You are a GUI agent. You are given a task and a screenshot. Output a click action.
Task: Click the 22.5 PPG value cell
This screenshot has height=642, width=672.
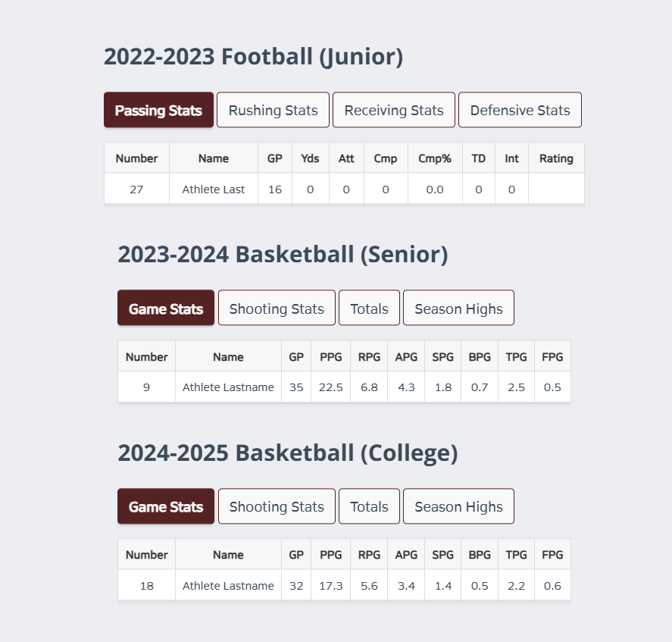point(331,387)
